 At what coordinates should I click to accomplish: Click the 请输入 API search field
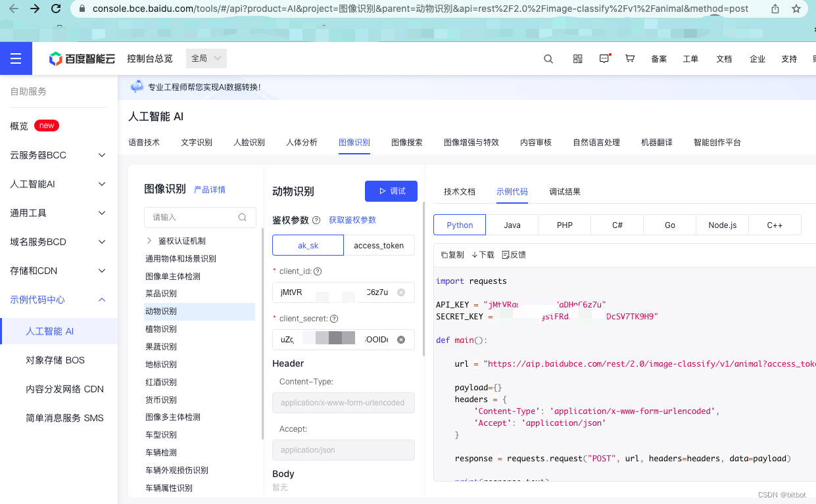point(200,217)
